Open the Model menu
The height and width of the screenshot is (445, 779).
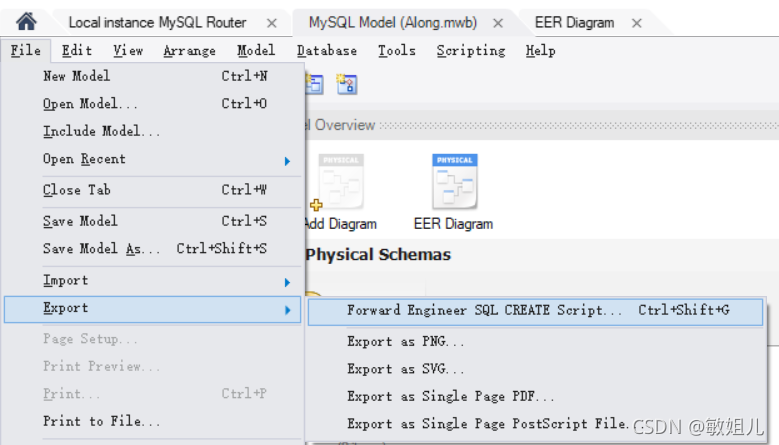click(256, 50)
